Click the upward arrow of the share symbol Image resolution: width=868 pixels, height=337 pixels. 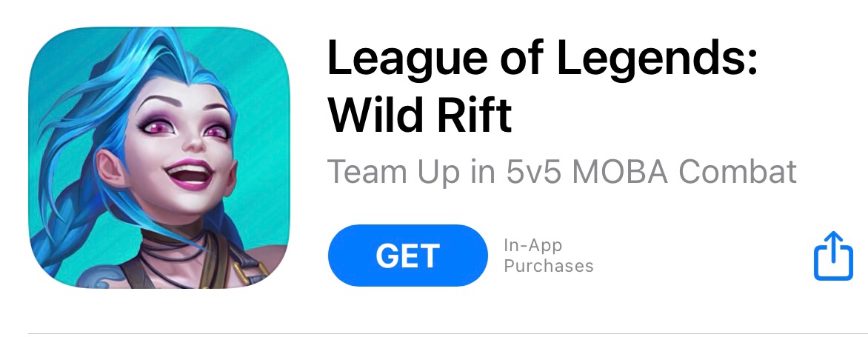pyautogui.click(x=832, y=244)
